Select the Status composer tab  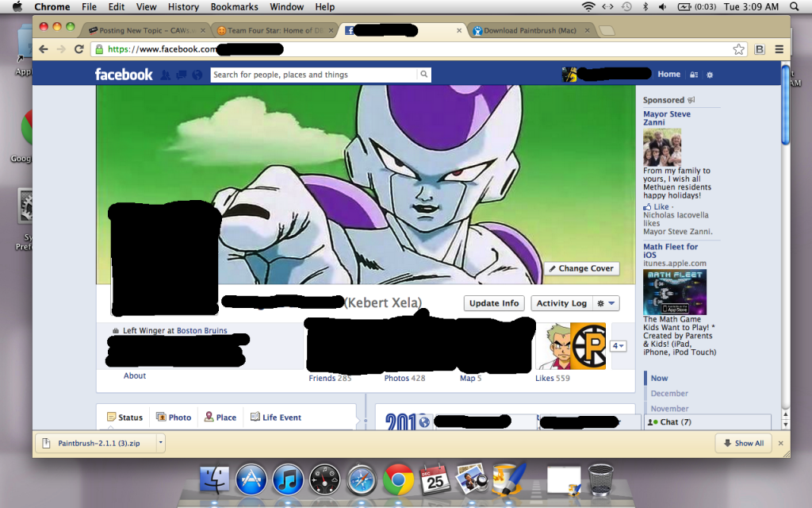124,418
